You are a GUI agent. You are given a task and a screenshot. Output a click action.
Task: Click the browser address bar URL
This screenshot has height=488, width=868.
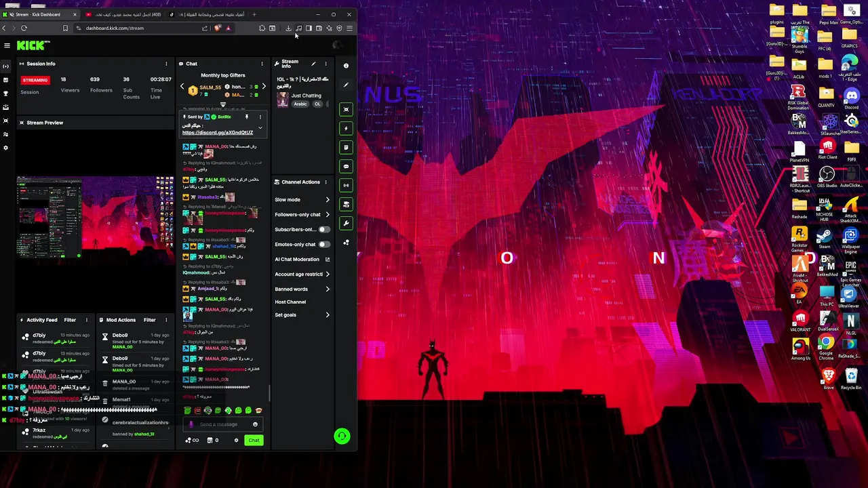tap(115, 28)
